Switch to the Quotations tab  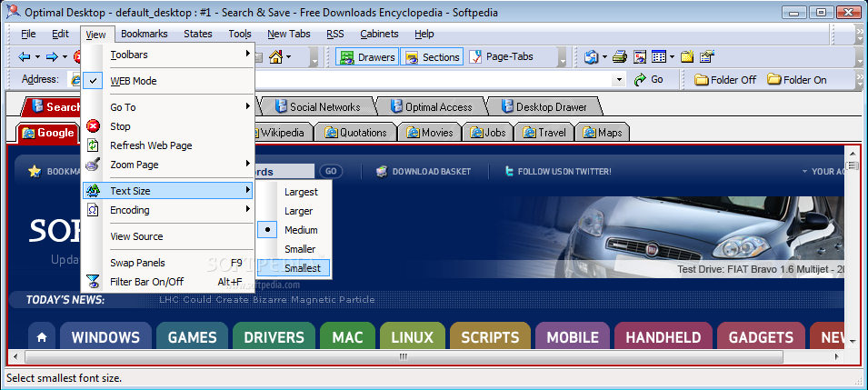click(x=355, y=133)
